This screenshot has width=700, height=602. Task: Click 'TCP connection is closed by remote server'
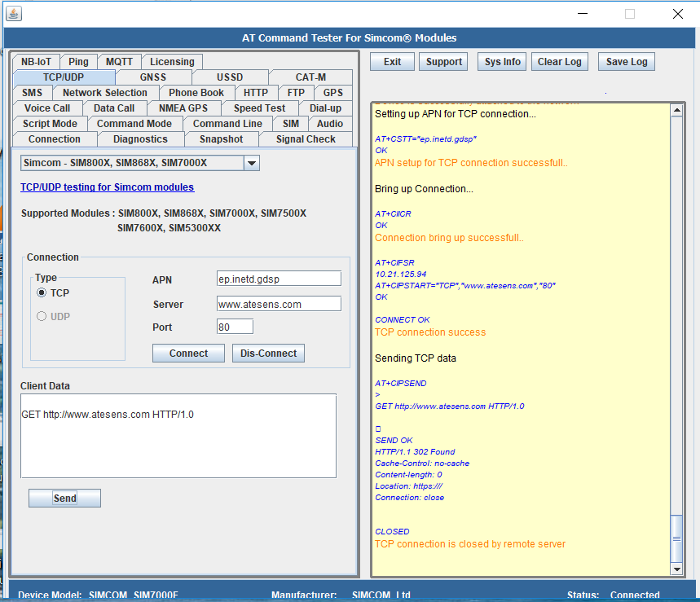tap(470, 544)
